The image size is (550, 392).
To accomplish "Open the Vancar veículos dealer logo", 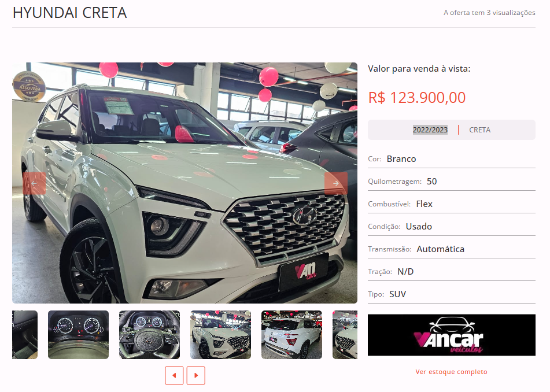I will 452,335.
